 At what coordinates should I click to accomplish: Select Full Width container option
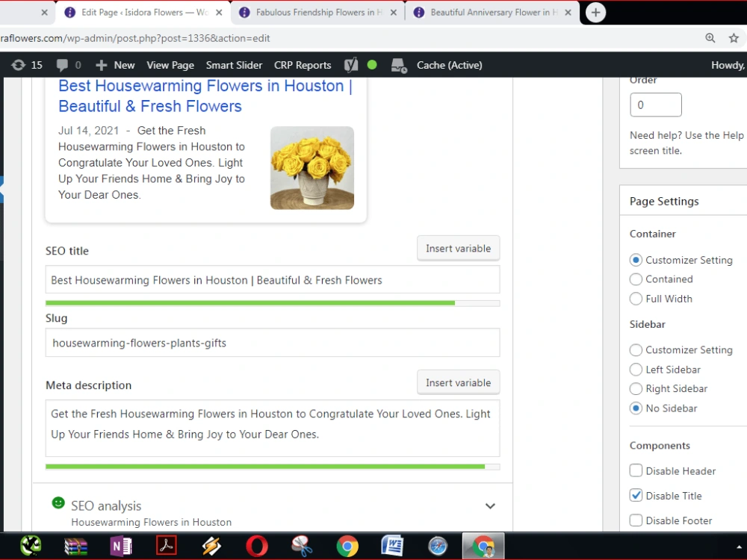click(x=636, y=299)
